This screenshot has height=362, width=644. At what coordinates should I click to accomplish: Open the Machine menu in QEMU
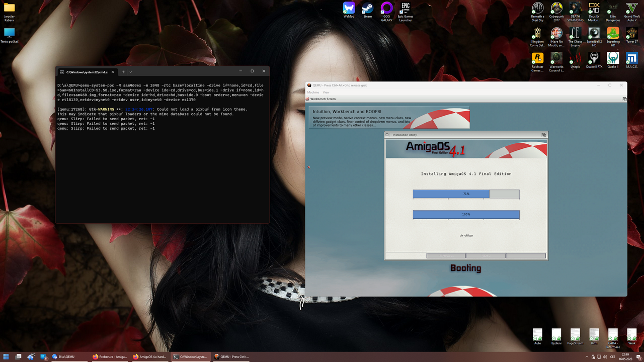click(313, 93)
